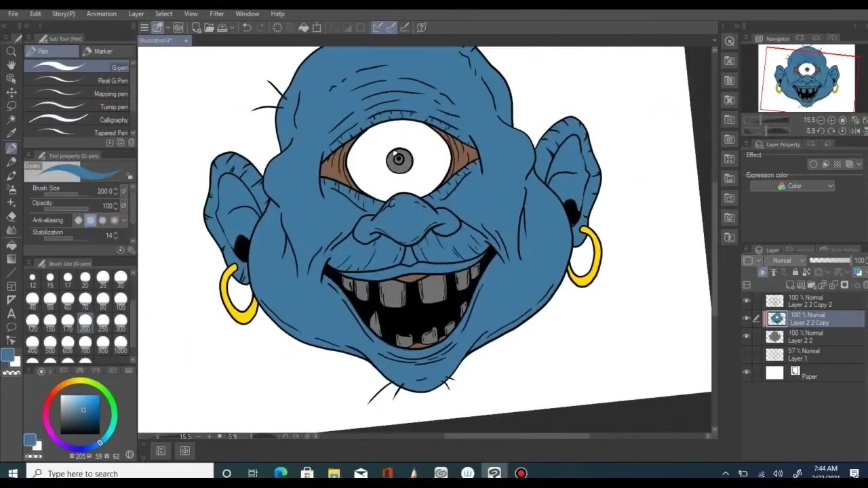
Task: Open Quick Access icon in right dock
Action: 730,41
